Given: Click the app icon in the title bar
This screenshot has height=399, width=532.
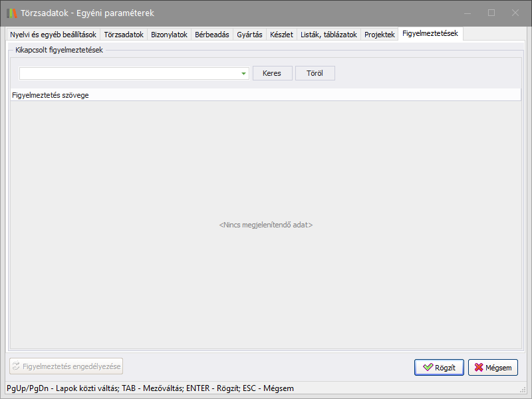Looking at the screenshot, I should (x=12, y=13).
